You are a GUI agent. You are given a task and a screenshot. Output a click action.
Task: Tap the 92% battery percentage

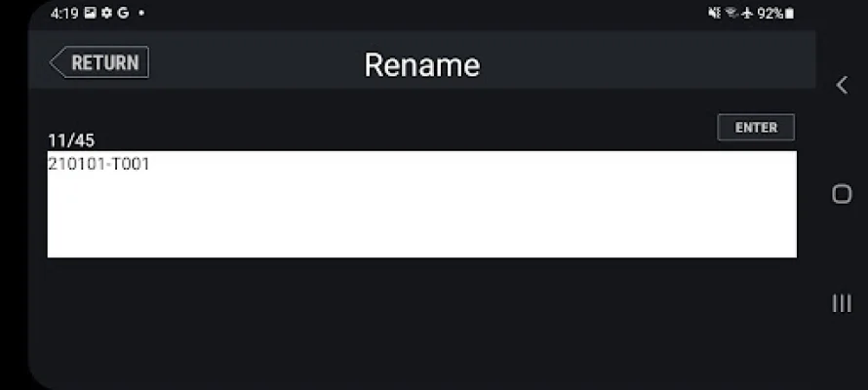click(769, 14)
